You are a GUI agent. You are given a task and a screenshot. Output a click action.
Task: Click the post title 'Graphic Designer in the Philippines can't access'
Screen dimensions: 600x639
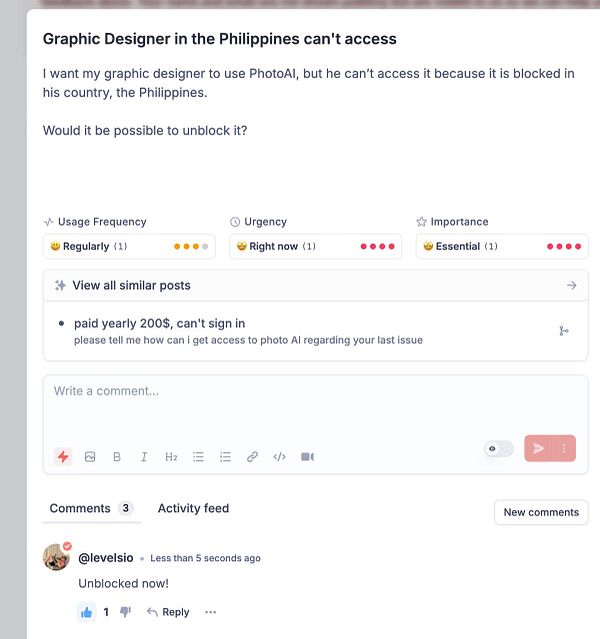pyautogui.click(x=220, y=39)
